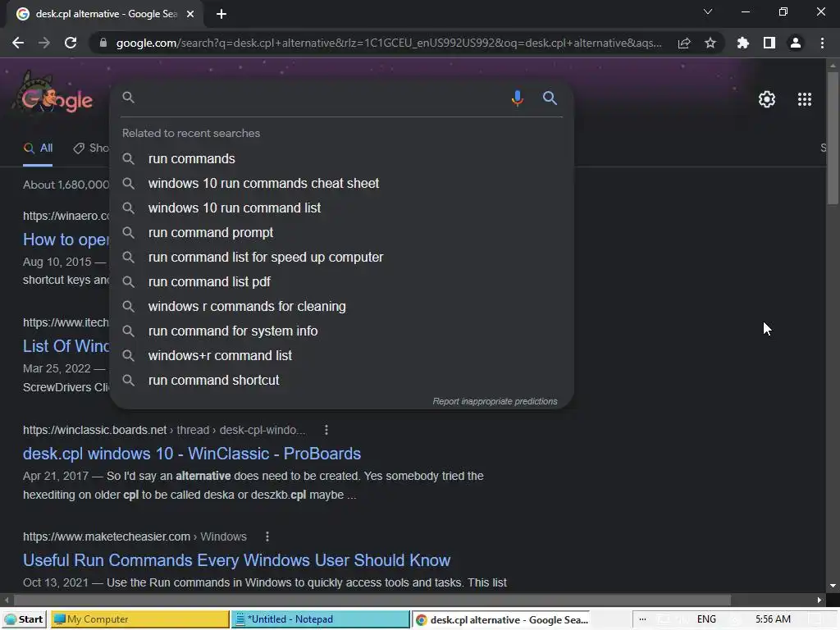Select 'run command list pdf' suggestion
Screen dimensions: 840x630
341,282
